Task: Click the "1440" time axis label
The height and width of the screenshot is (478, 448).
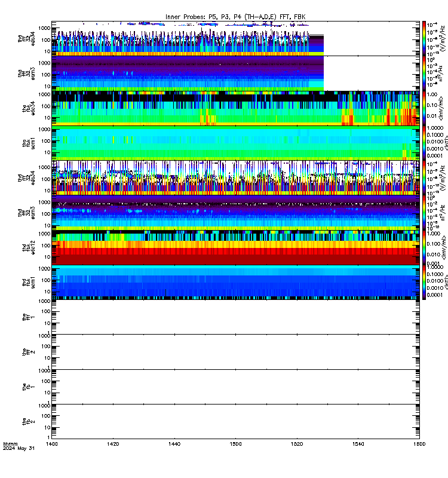Action: [x=174, y=444]
